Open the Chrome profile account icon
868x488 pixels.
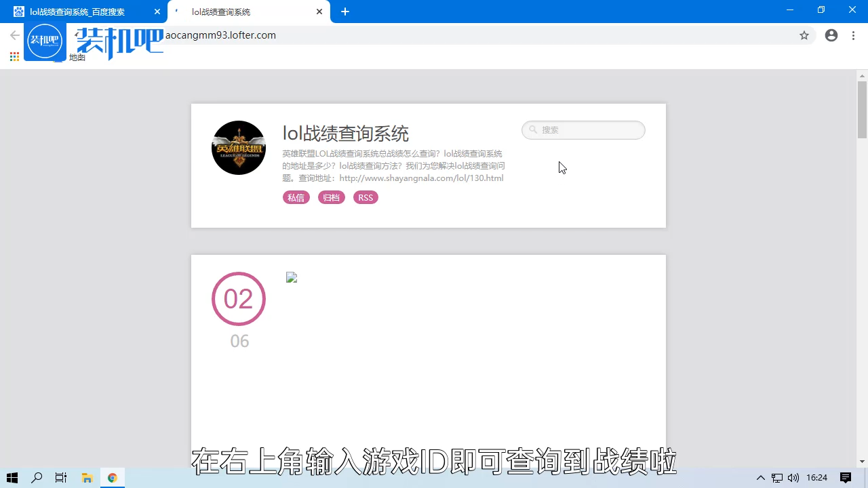[831, 35]
